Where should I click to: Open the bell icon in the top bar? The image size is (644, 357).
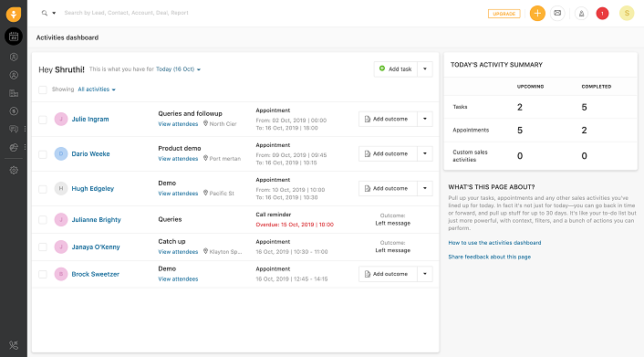pos(581,14)
